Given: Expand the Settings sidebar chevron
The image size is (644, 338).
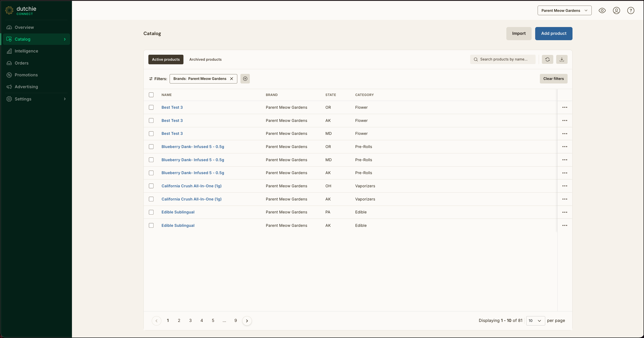Looking at the screenshot, I should (x=65, y=99).
